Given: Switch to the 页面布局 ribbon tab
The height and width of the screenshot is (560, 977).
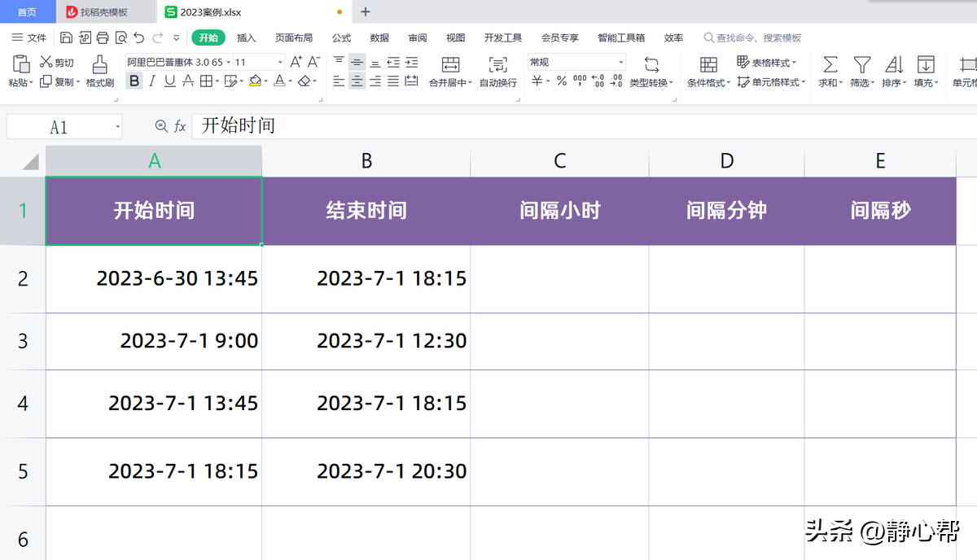Looking at the screenshot, I should pyautogui.click(x=294, y=37).
